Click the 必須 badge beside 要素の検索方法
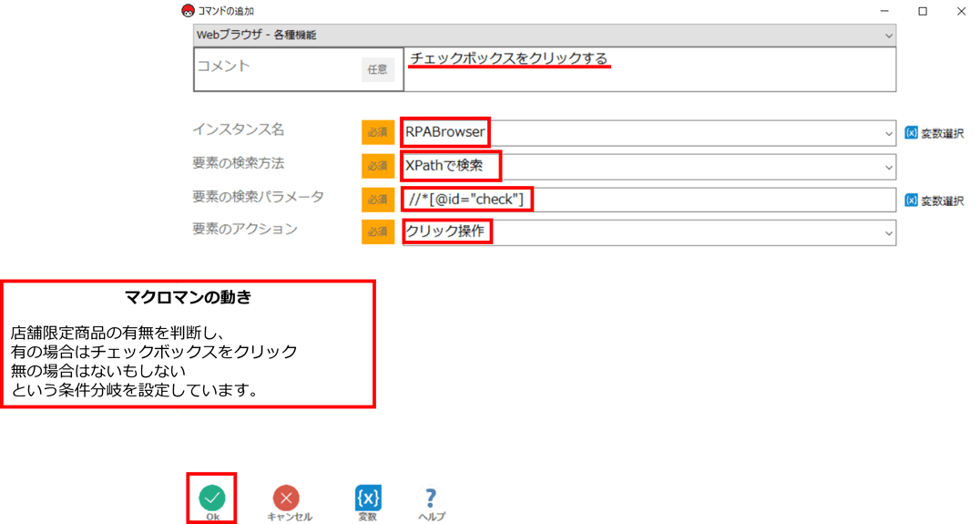 tap(377, 167)
